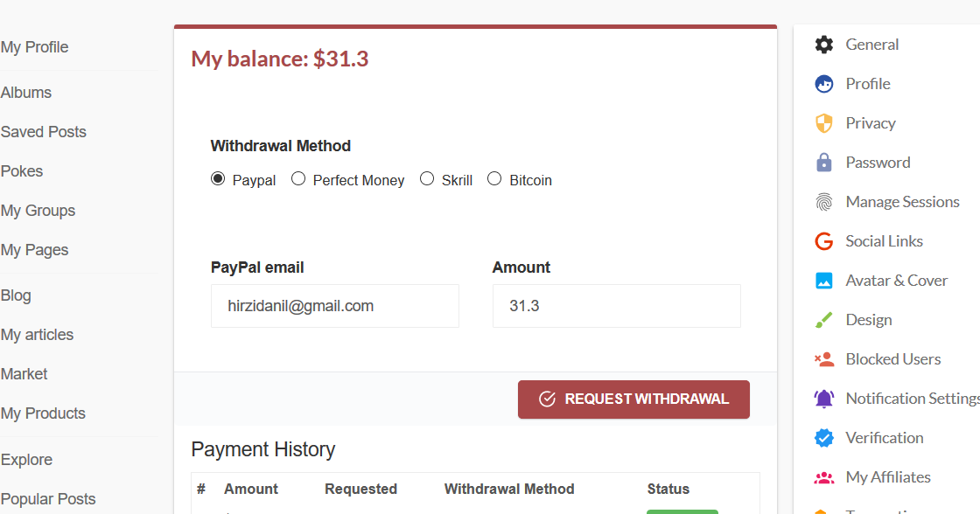Click the Profile face icon

(x=824, y=84)
